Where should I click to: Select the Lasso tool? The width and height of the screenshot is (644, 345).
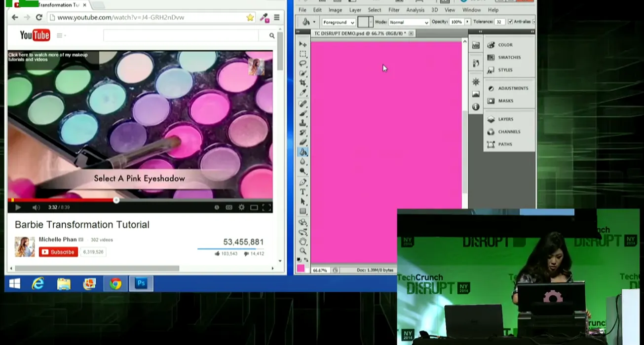point(303,64)
